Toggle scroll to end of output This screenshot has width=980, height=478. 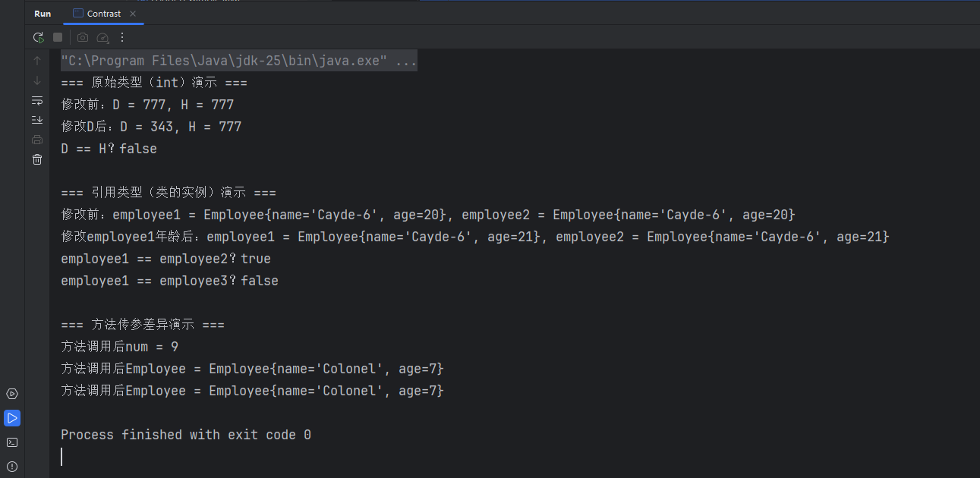[x=37, y=120]
